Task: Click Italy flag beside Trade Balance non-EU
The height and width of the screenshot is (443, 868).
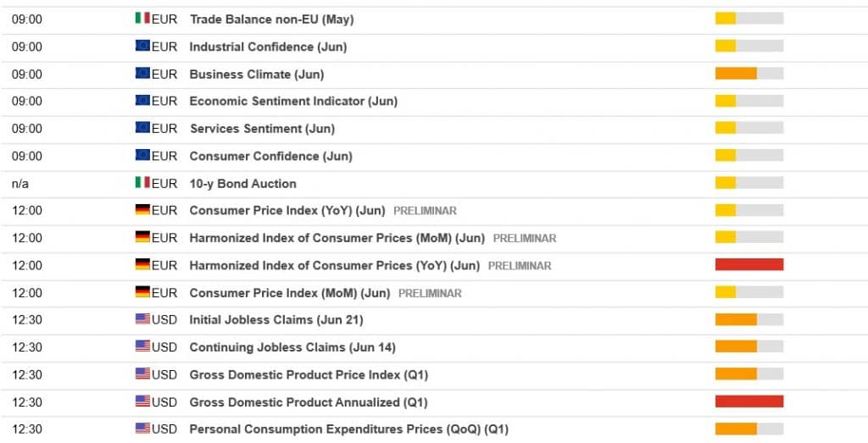Action: tap(142, 19)
